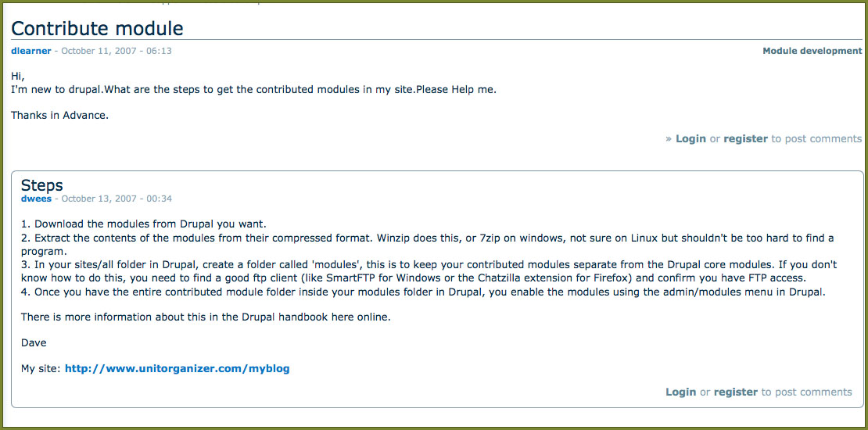Click step 1 "Download the modules" line
Screen dimensions: 868x430
click(x=144, y=224)
